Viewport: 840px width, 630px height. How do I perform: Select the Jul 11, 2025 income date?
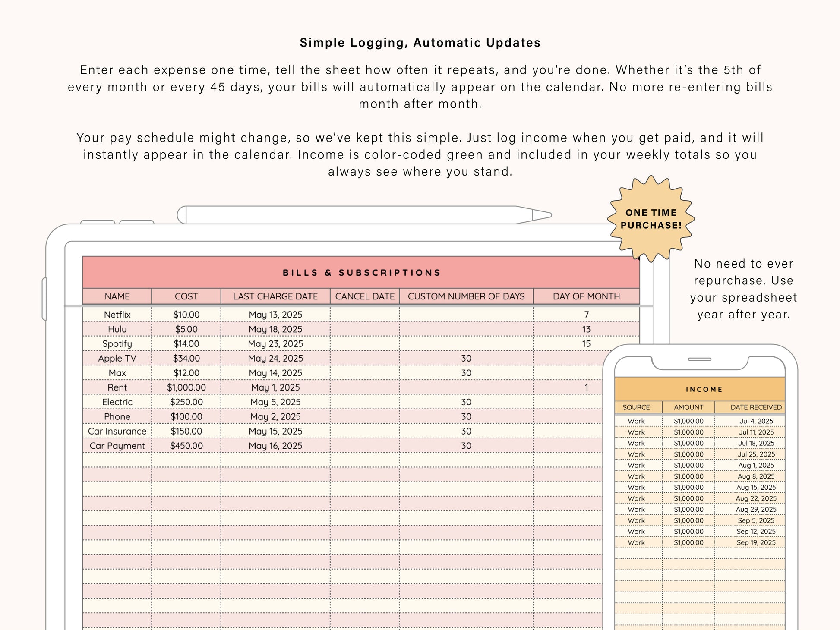coord(750,432)
